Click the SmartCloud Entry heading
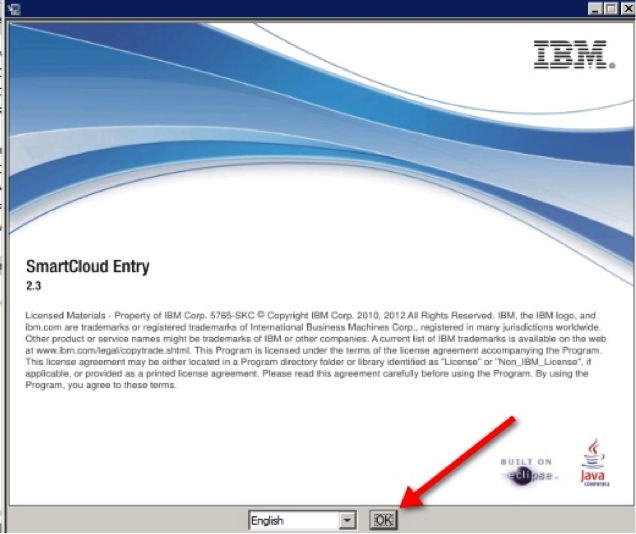Viewport: 636px width, 534px height. click(88, 266)
